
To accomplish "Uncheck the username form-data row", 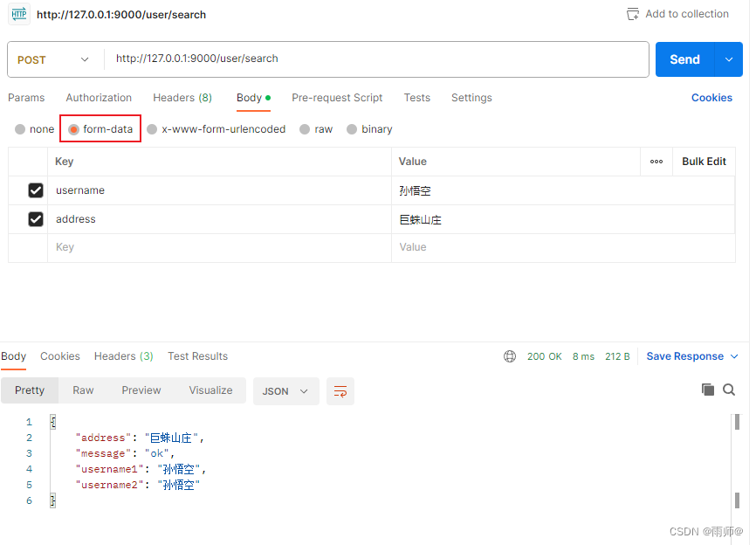I will 35,190.
